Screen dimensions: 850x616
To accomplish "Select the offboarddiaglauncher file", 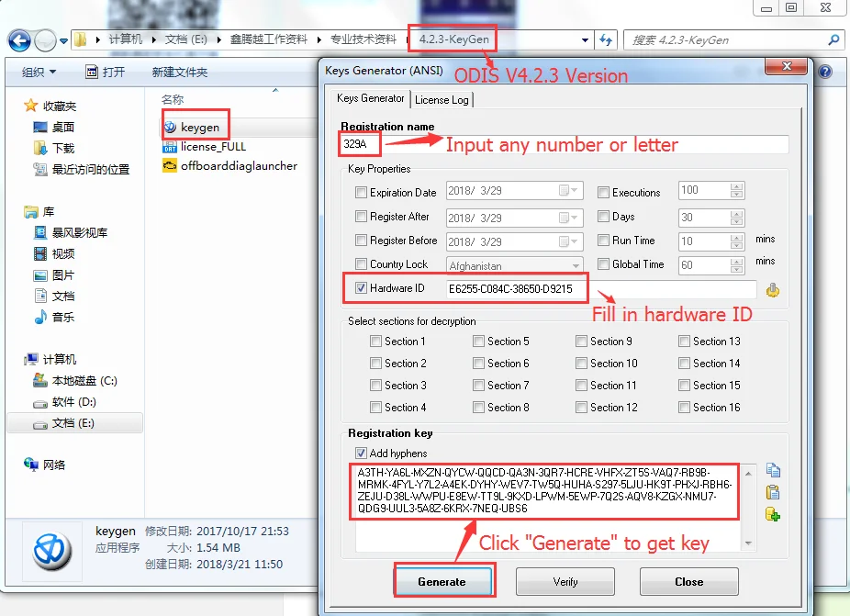I will (x=229, y=165).
